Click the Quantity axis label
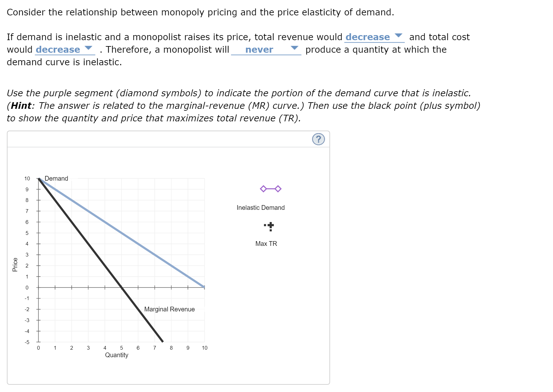 point(117,355)
